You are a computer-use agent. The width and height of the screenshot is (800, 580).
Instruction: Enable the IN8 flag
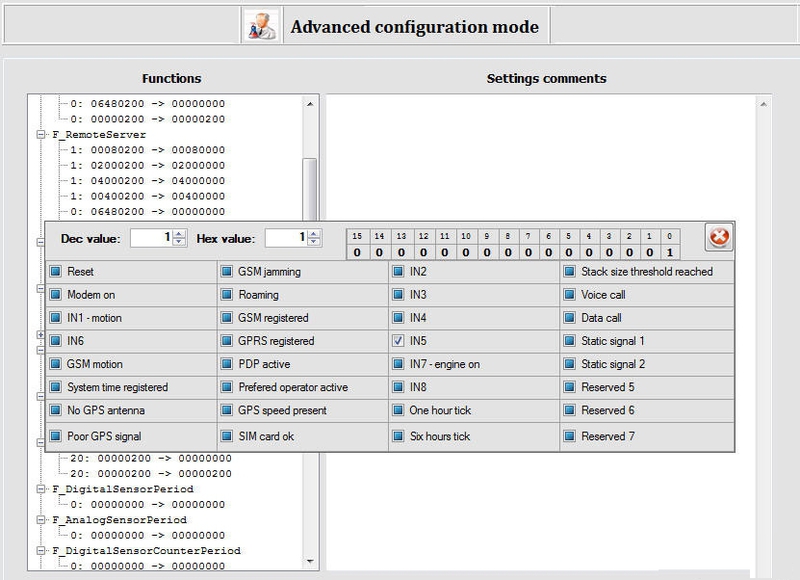(398, 387)
